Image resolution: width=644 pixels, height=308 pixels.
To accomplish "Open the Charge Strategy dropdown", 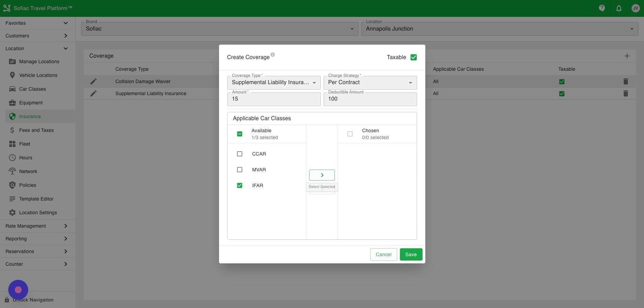I will (x=370, y=83).
